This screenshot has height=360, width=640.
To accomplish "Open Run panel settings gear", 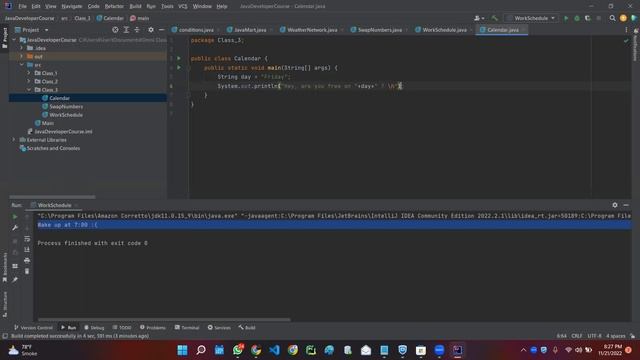I will point(615,205).
